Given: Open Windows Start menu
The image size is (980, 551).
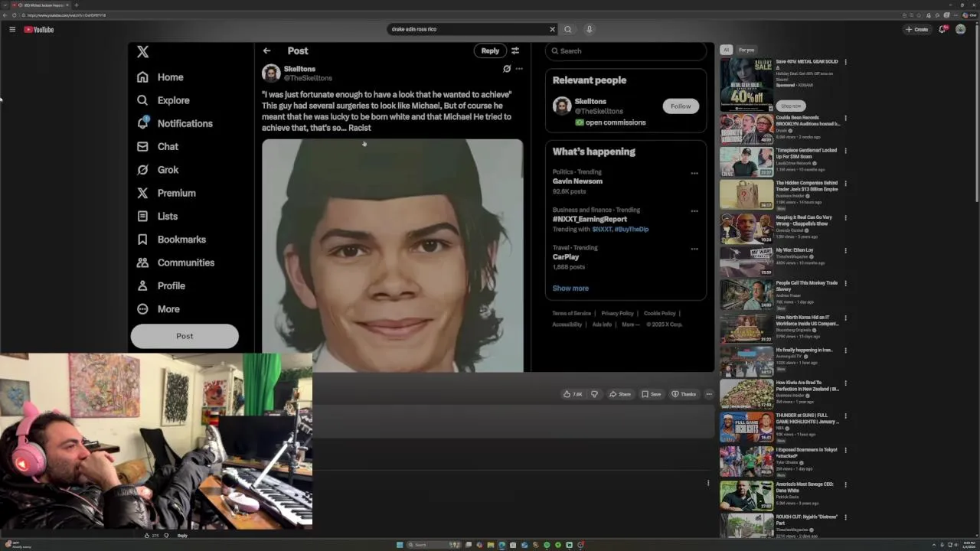Looking at the screenshot, I should (400, 545).
